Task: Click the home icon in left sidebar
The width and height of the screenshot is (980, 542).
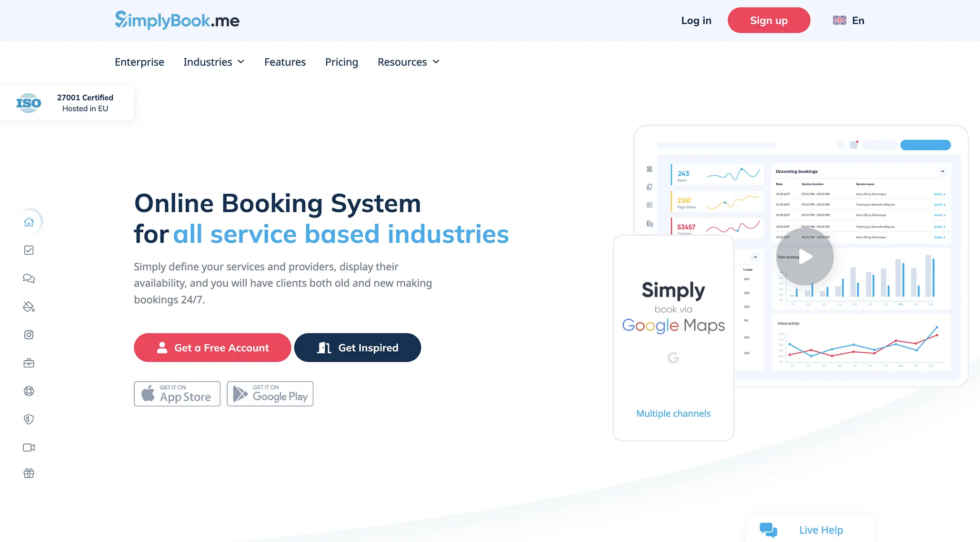Action: [x=29, y=222]
